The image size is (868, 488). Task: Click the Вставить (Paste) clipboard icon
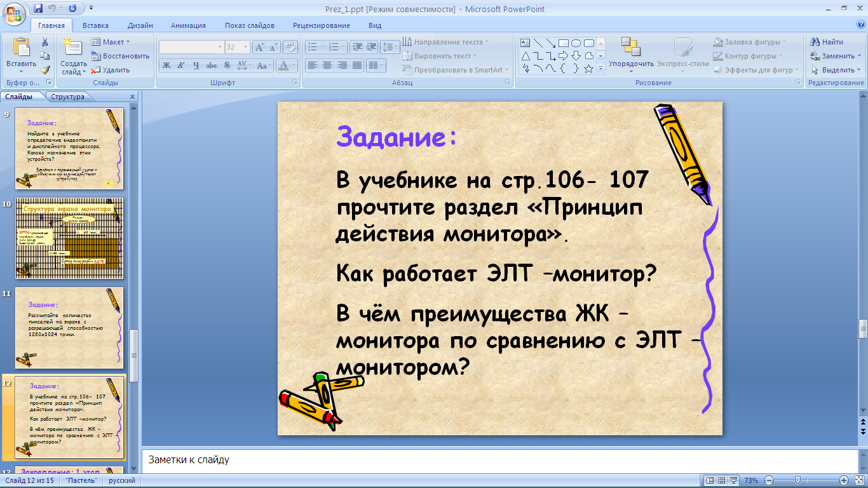[21, 48]
